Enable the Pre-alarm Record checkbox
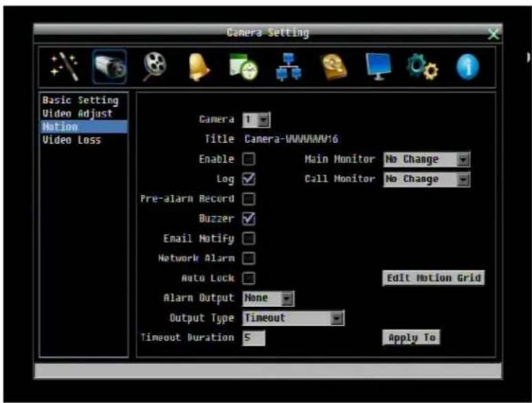The height and width of the screenshot is (403, 532). pos(249,198)
